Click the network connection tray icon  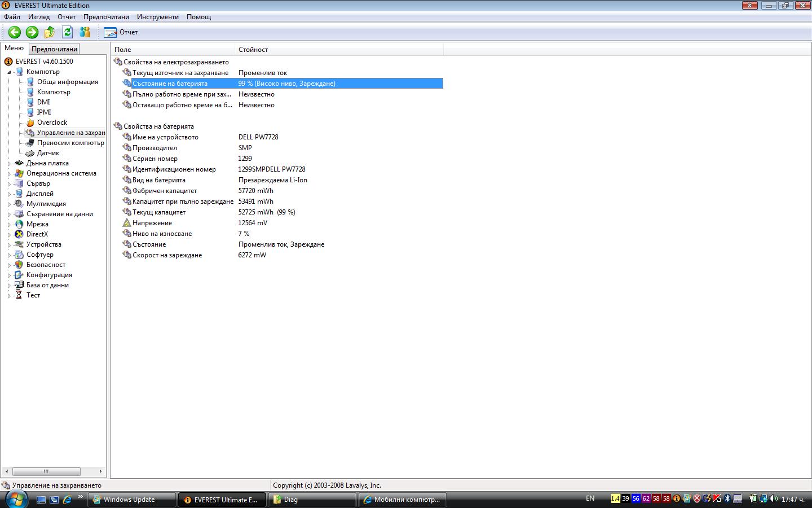click(x=763, y=498)
